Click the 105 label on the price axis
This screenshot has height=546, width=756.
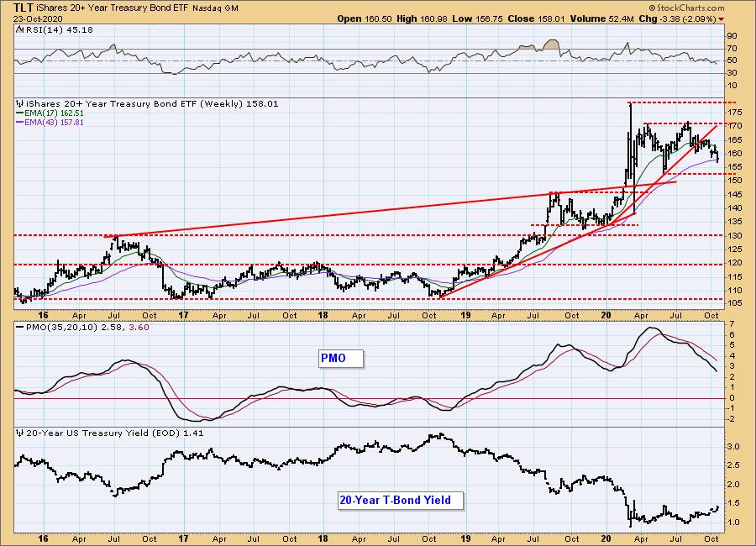[x=735, y=303]
